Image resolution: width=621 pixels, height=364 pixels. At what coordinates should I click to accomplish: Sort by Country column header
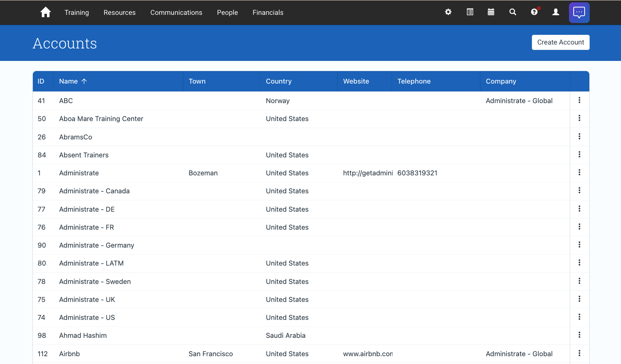pos(279,81)
